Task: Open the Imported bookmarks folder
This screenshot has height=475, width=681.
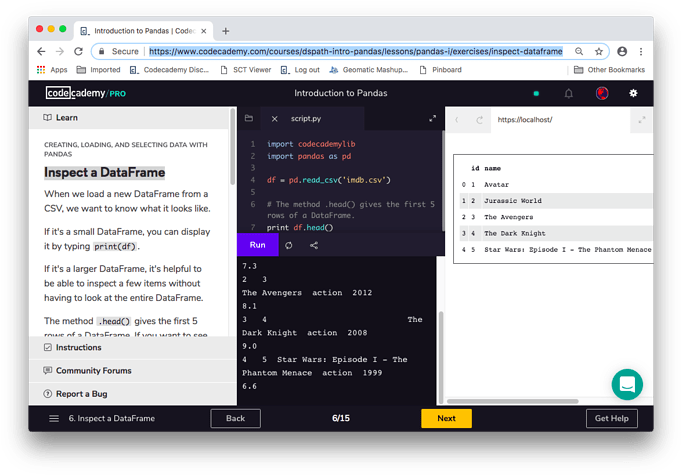Action: 99,70
